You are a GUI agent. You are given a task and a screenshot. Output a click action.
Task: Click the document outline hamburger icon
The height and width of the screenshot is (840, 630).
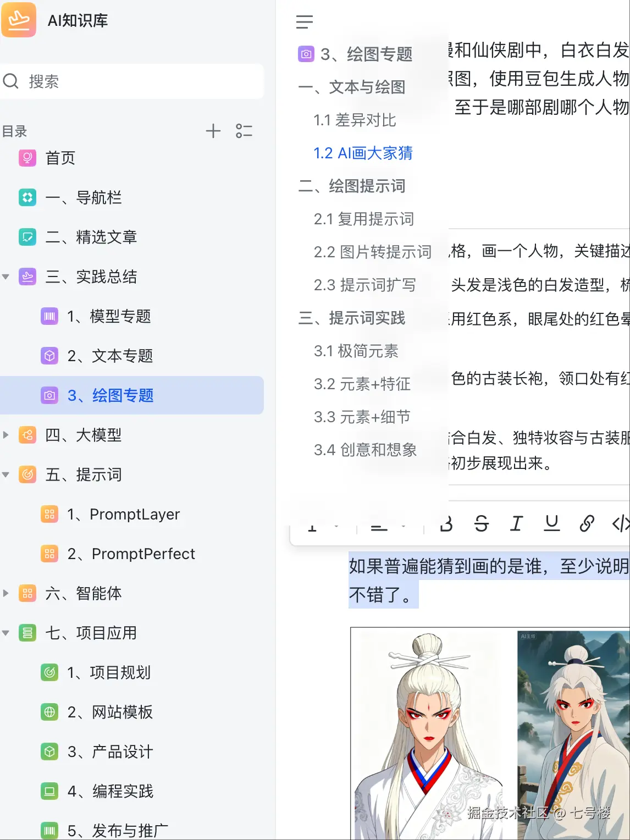tap(305, 22)
